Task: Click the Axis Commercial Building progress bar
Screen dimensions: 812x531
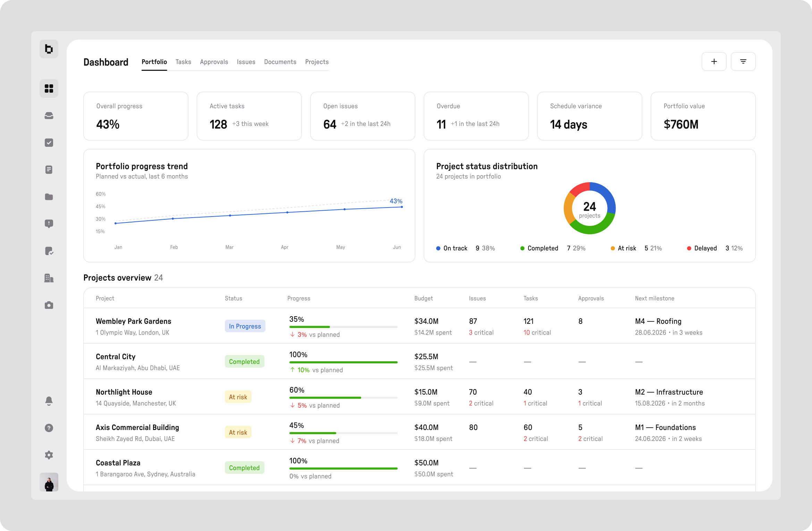Action: (344, 433)
